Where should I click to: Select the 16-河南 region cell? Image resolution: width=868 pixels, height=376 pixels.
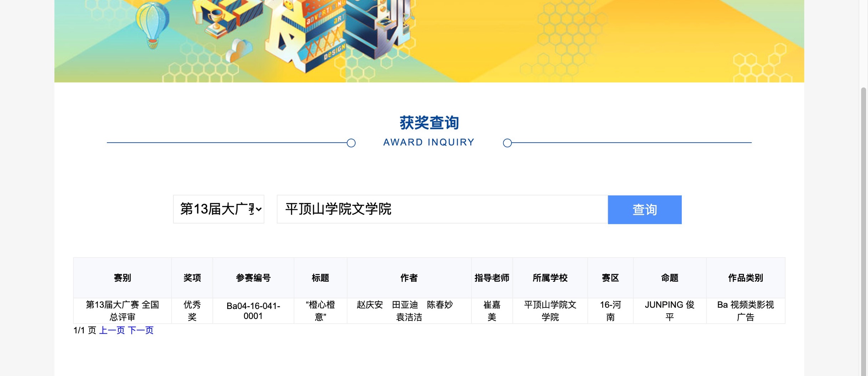[x=610, y=311]
